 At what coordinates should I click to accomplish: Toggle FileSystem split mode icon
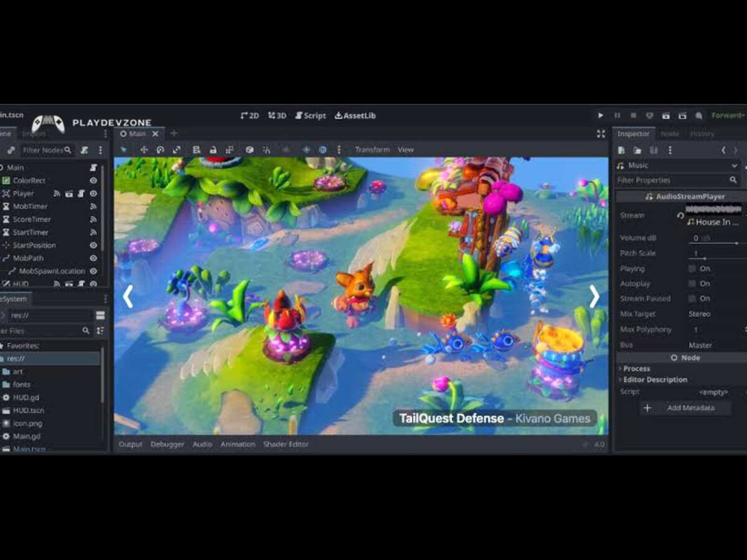coord(100,315)
